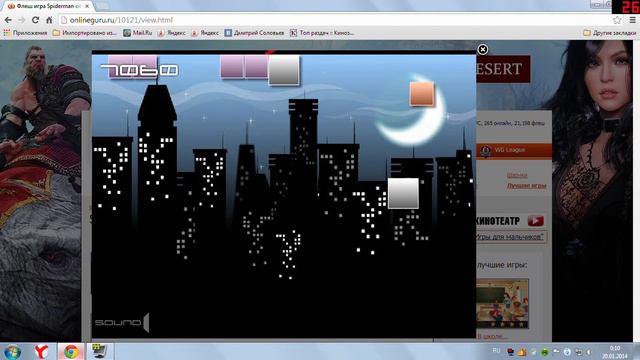The height and width of the screenshot is (360, 640).
Task: Open the Игры для мальчиков link
Action: pos(509,237)
